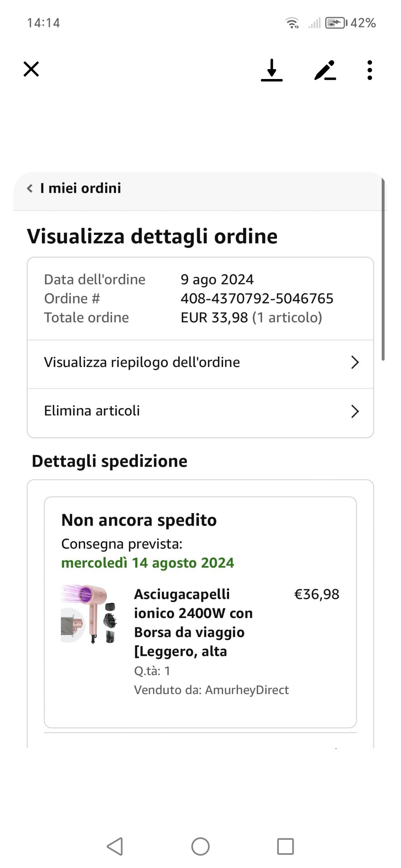
Task: Tap the order number 408-4370792-5046765
Action: 257,299
